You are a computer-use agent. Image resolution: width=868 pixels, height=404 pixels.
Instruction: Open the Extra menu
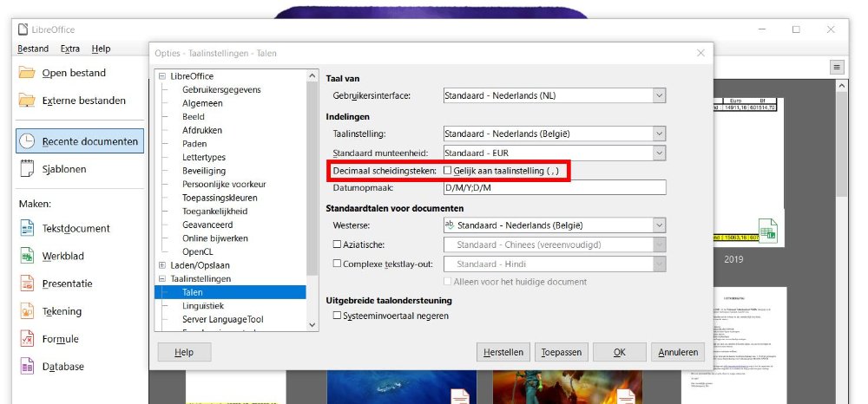(x=70, y=49)
